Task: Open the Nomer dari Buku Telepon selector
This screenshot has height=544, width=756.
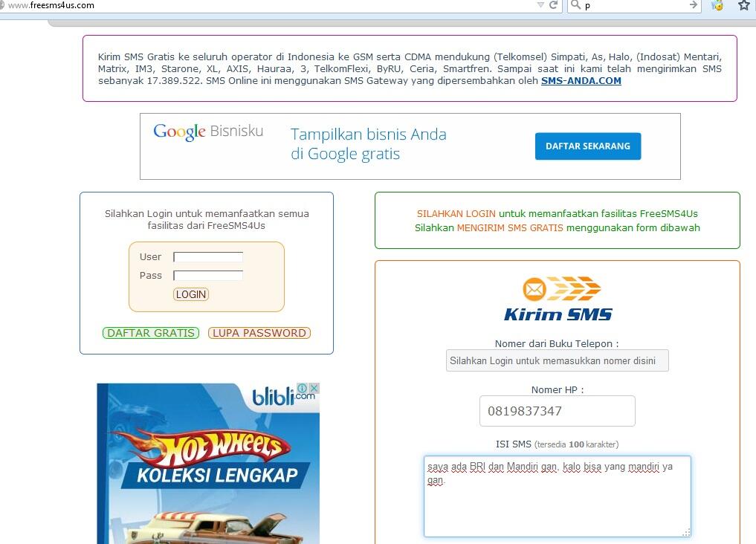Action: click(558, 361)
